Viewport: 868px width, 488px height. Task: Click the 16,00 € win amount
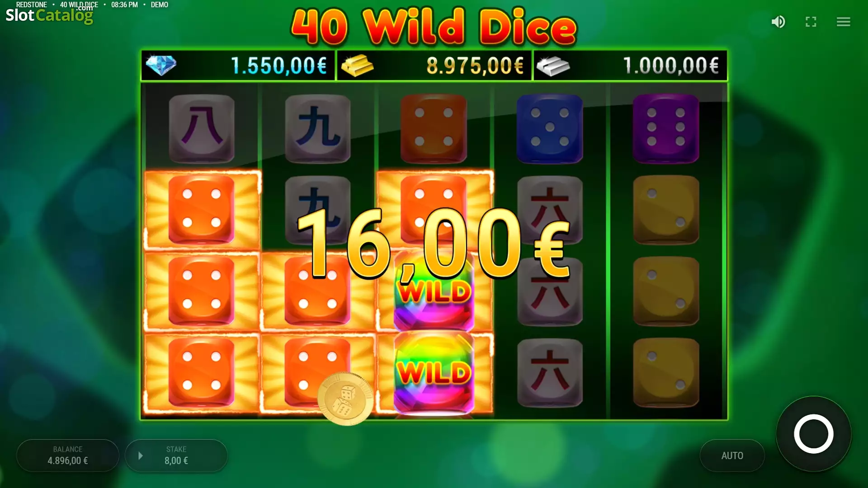(433, 243)
